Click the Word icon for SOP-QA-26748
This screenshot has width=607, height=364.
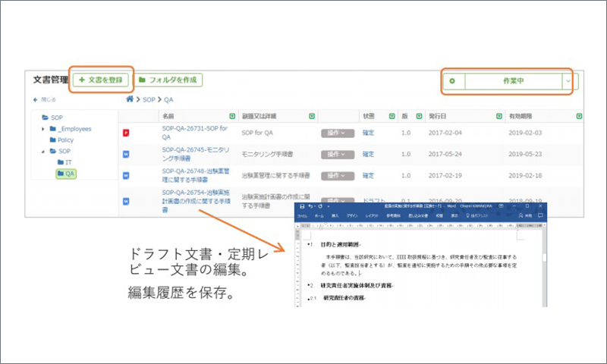[x=126, y=176]
